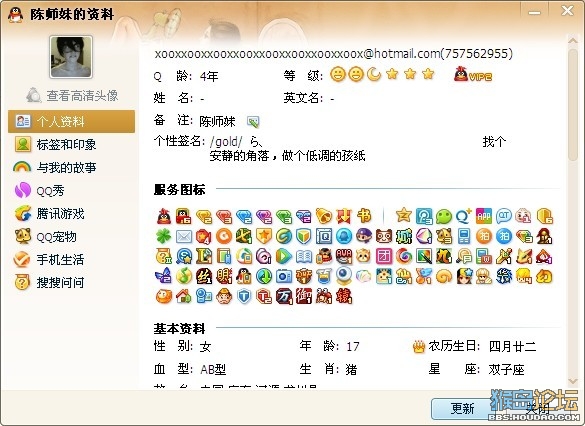Click the house service icon

(184, 297)
